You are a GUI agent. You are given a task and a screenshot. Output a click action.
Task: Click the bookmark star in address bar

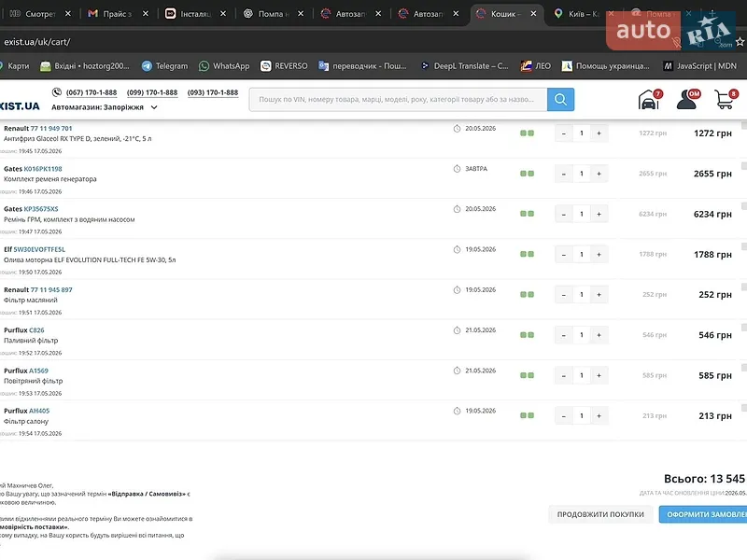tap(740, 42)
